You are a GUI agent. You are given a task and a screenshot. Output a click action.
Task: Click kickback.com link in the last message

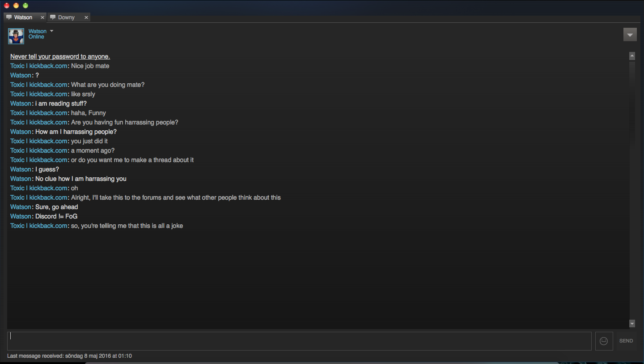pos(48,226)
